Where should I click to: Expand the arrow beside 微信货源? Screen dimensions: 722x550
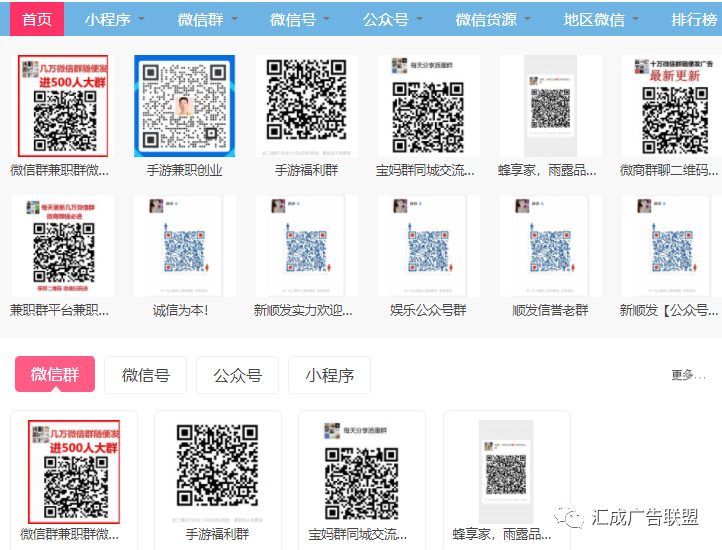tap(527, 19)
